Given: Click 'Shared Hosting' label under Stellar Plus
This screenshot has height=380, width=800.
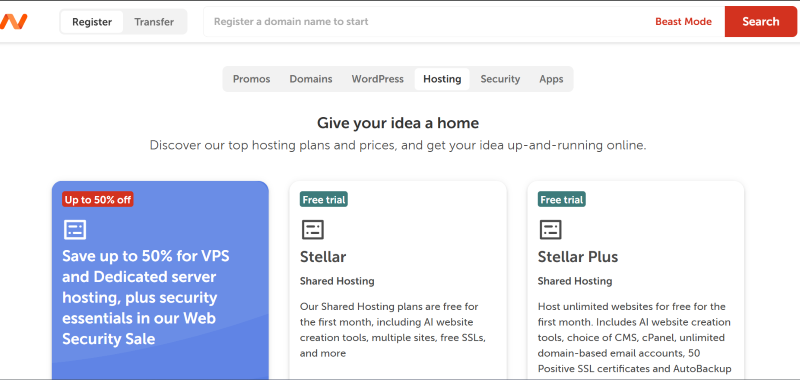Looking at the screenshot, I should [x=575, y=281].
